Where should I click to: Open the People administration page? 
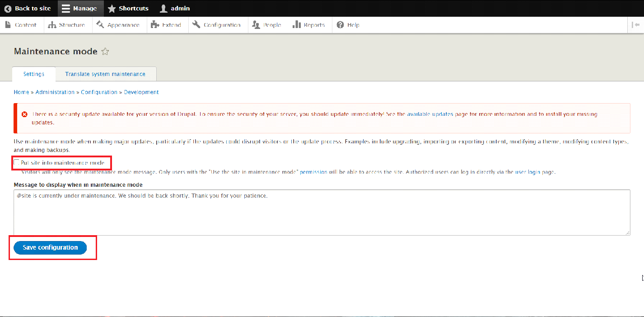267,25
